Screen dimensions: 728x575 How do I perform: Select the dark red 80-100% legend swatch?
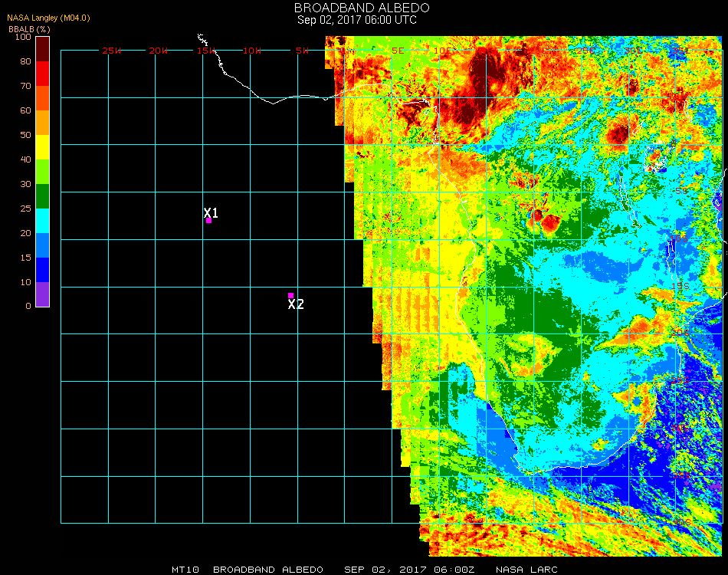click(43, 48)
